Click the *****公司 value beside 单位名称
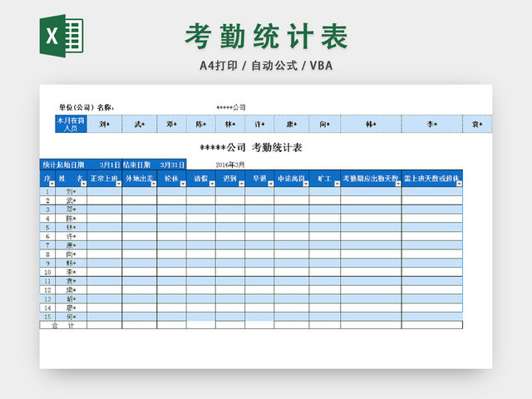532x399 pixels. tap(231, 107)
